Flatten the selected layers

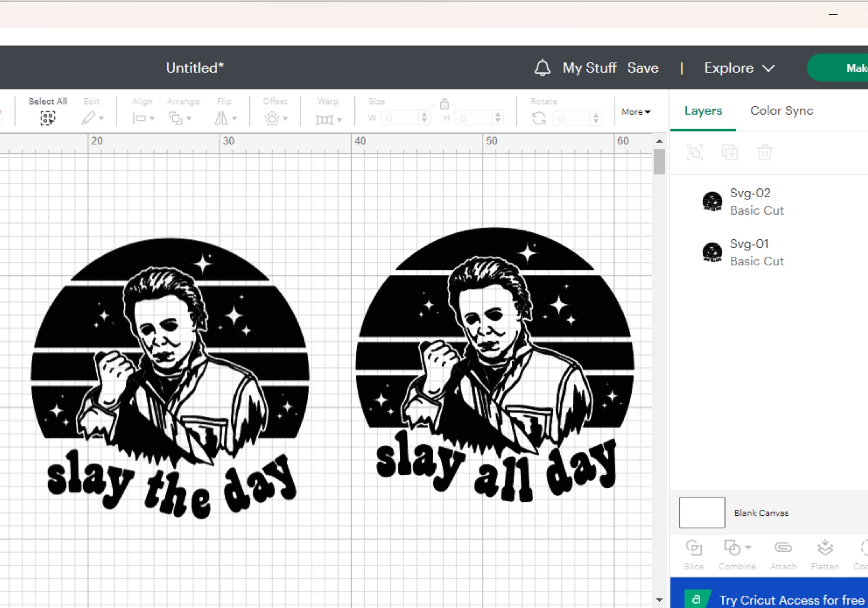click(x=825, y=547)
